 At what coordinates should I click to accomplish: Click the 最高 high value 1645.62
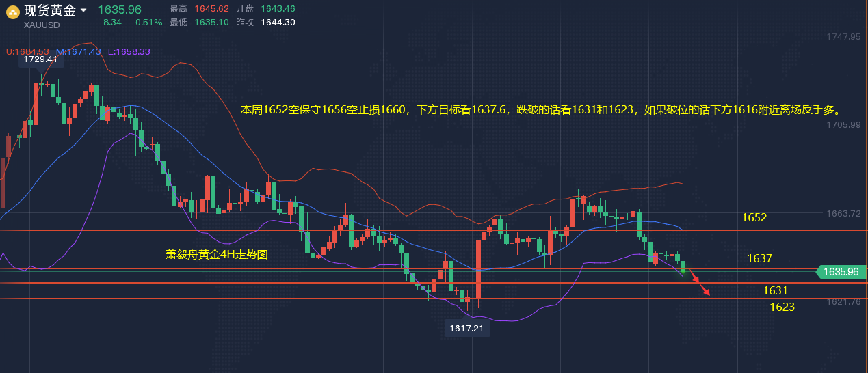pos(213,9)
